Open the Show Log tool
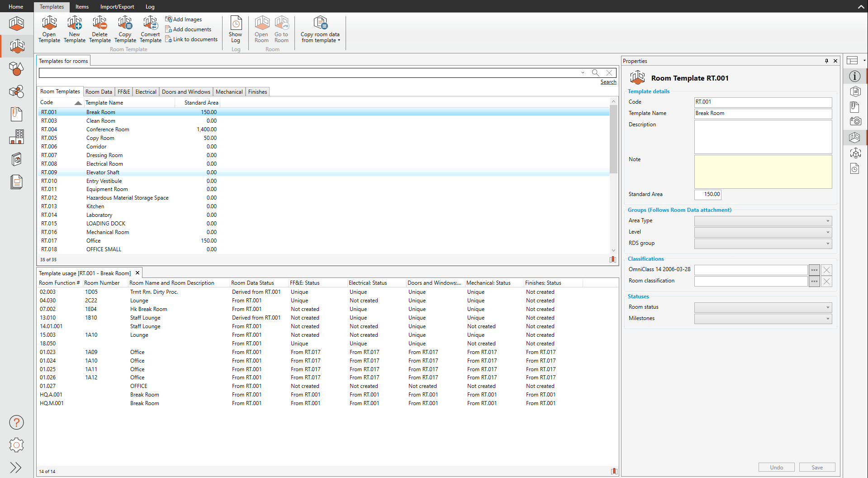 [x=236, y=29]
